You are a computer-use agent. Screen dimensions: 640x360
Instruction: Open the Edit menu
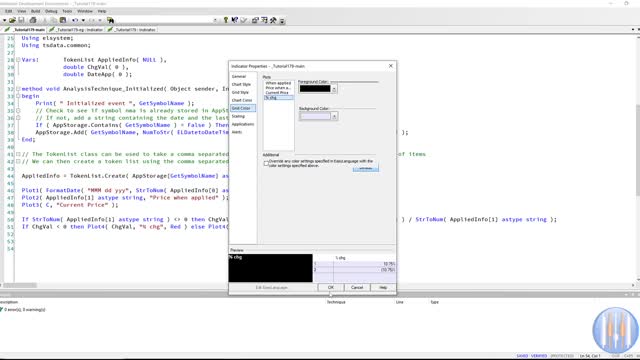pos(9,11)
